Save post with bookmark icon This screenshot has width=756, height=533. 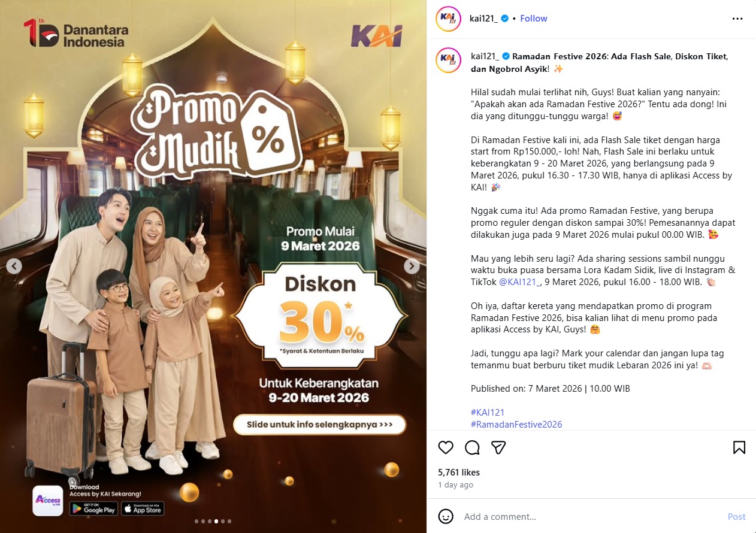(739, 447)
